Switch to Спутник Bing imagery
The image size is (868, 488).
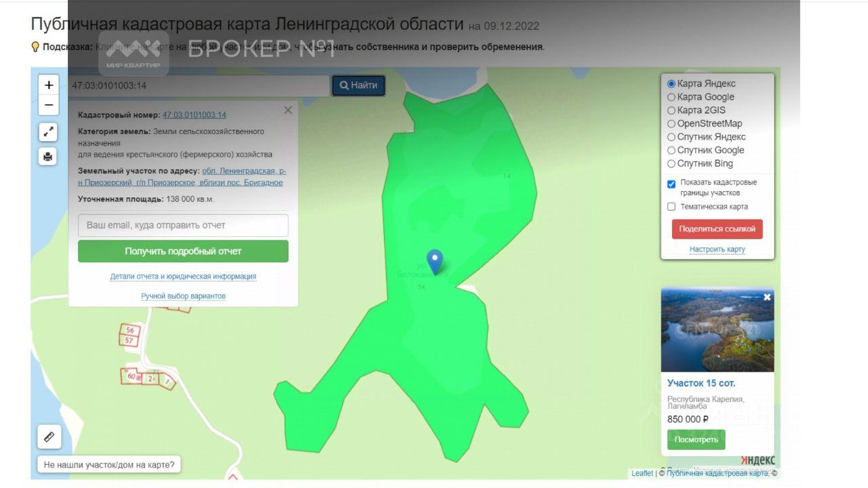[671, 163]
